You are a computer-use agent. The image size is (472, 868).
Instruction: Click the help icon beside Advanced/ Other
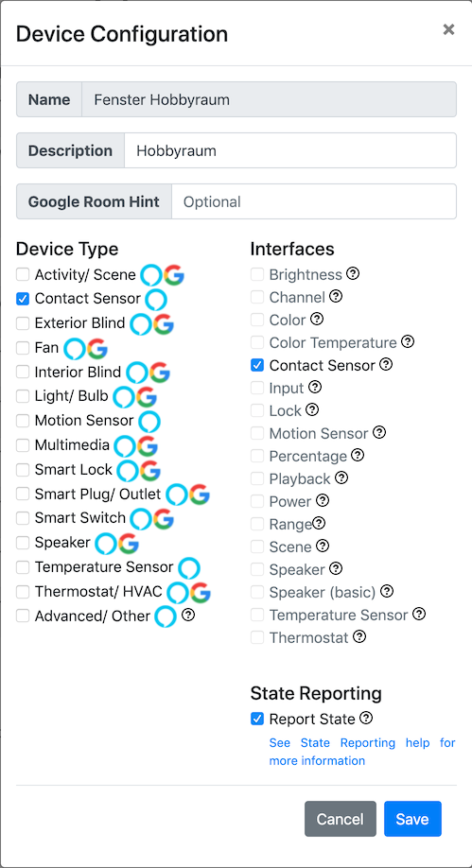coord(188,615)
